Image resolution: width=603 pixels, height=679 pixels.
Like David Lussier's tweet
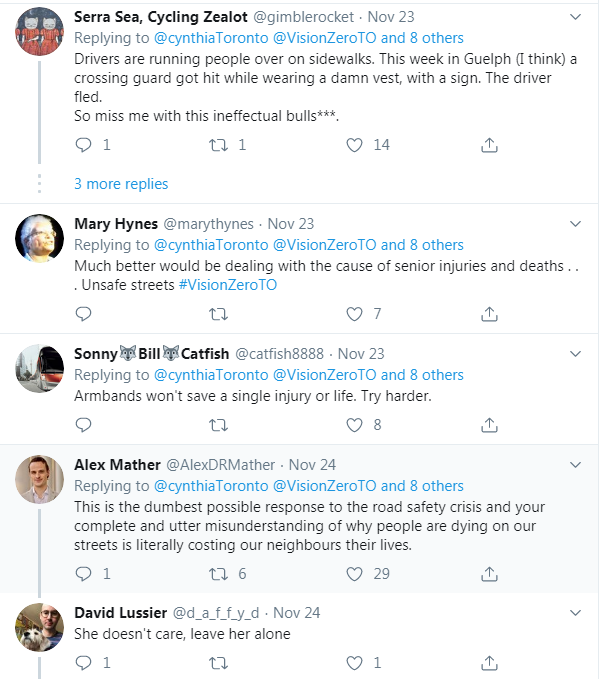pyautogui.click(x=354, y=662)
